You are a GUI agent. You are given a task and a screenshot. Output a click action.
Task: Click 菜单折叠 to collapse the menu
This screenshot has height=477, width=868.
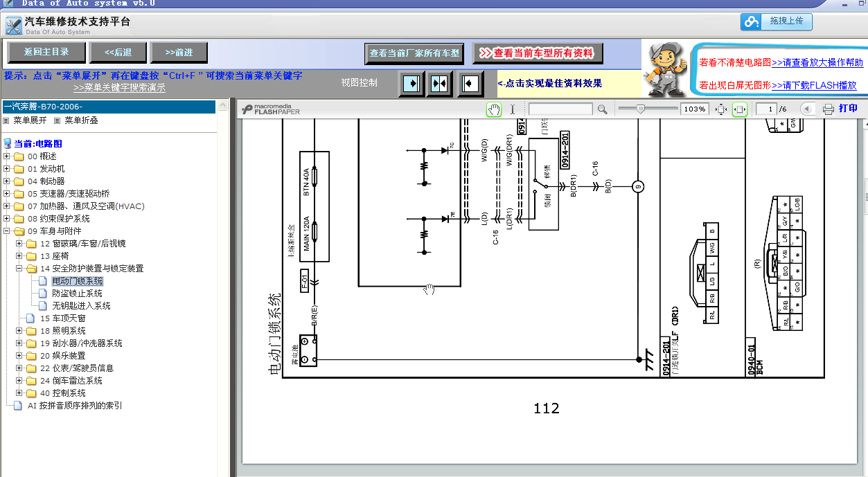pos(81,120)
